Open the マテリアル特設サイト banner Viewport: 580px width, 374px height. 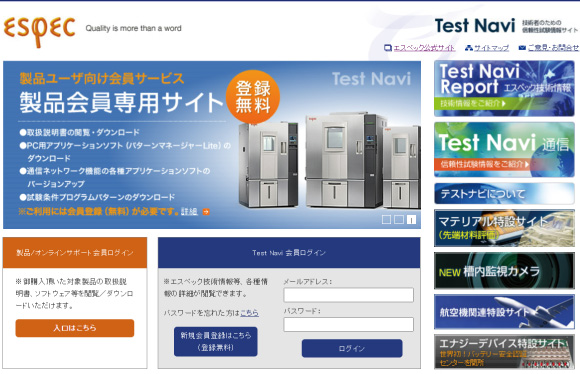(x=504, y=228)
